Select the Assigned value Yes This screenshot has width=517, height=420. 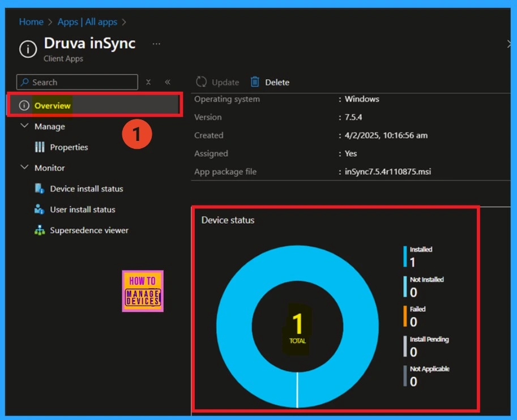click(x=351, y=153)
